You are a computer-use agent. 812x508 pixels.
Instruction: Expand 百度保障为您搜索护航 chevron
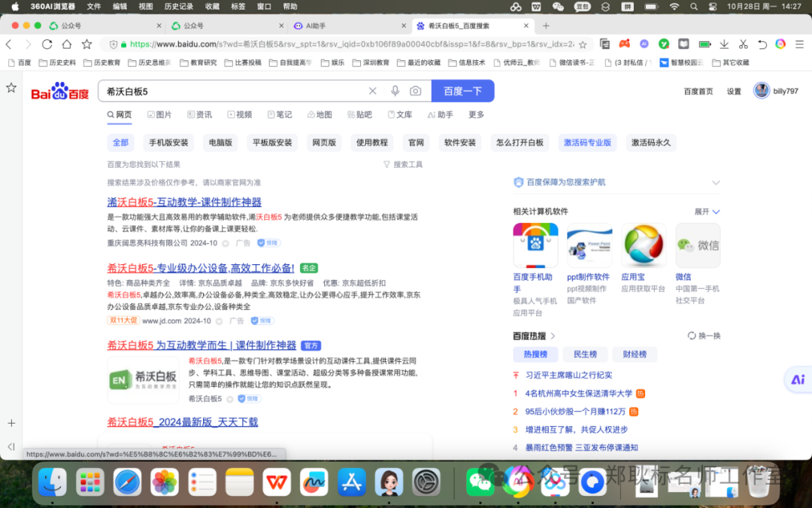[716, 182]
